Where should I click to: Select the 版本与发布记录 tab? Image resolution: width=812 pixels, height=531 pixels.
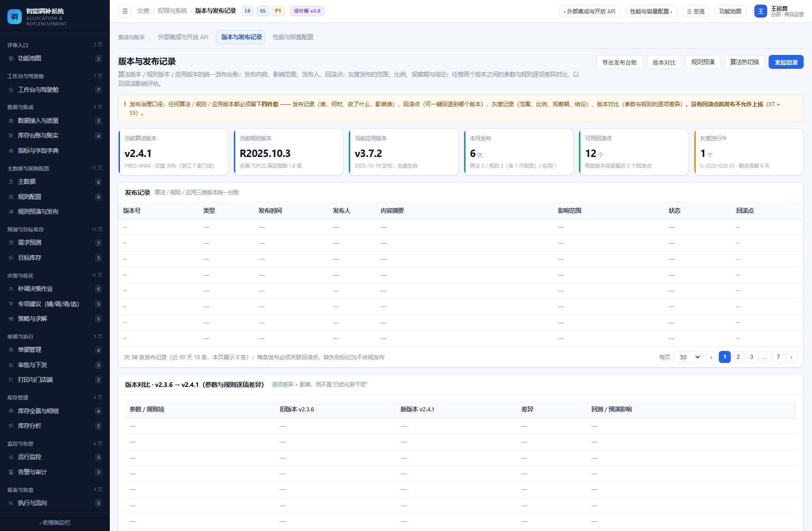(x=241, y=37)
